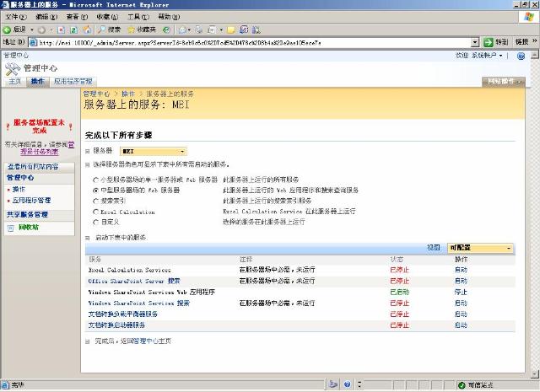Click the Messenger toolbar icon

tap(244, 30)
